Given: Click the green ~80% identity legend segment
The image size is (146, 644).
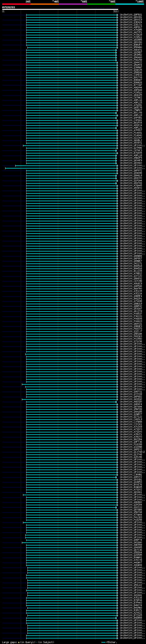Looking at the screenshot, I should pos(101,4).
